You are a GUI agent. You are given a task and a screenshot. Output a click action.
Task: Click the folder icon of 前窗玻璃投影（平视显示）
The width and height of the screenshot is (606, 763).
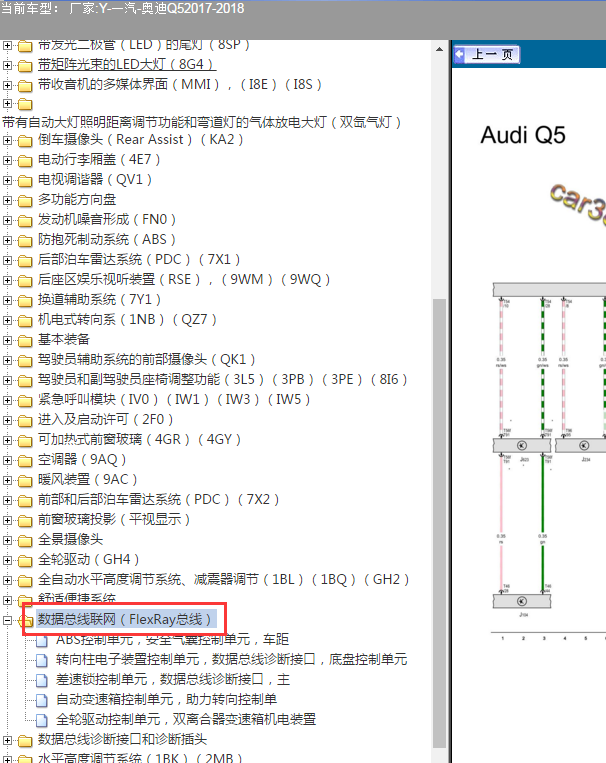click(25, 520)
